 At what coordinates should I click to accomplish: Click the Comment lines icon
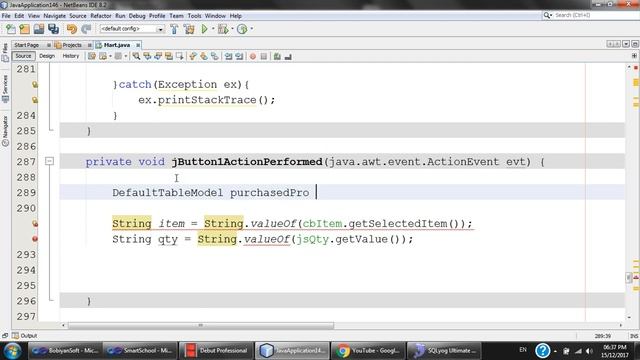(x=277, y=56)
